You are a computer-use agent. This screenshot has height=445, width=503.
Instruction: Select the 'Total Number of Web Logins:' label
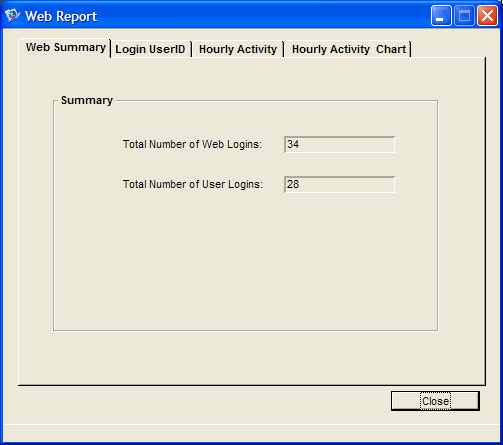click(x=192, y=145)
